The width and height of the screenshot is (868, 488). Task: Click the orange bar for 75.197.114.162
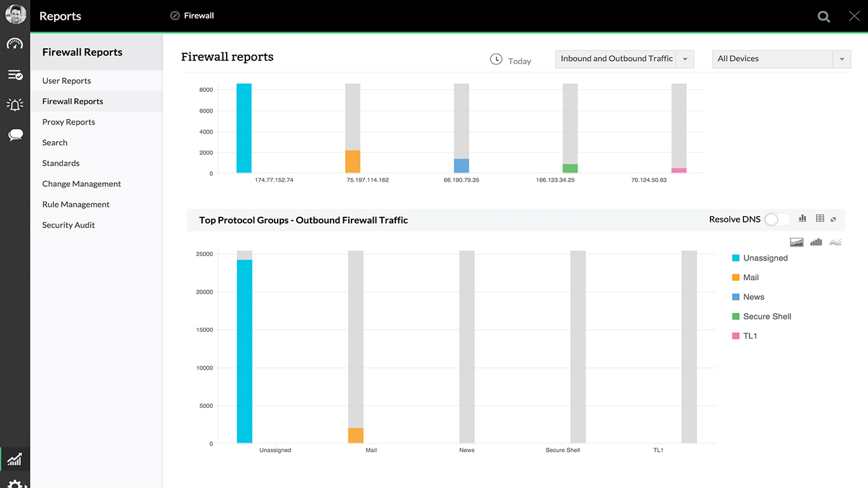click(353, 161)
